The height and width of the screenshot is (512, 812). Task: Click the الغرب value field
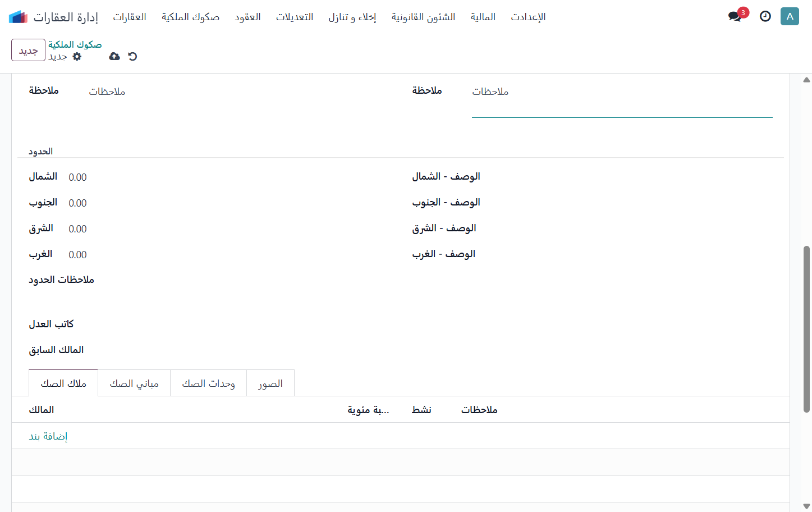tap(229, 255)
